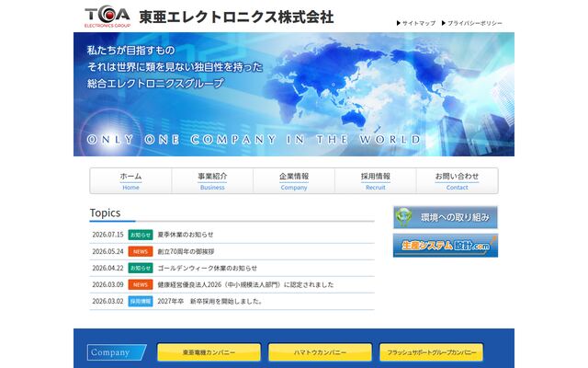
Task: Open the サイトマップ link
Action: click(419, 23)
